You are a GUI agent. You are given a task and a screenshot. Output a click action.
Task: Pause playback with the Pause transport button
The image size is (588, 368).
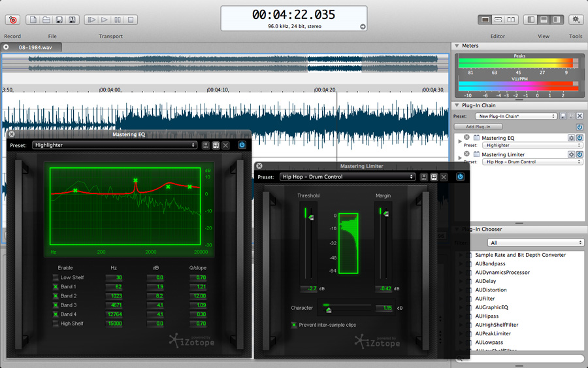(118, 20)
